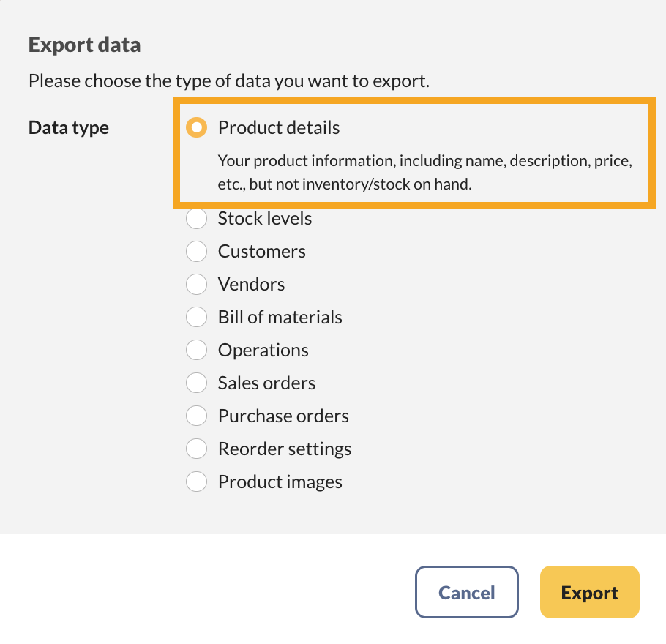
Task: Click the 'Please choose the type' instruction text
Action: [228, 80]
